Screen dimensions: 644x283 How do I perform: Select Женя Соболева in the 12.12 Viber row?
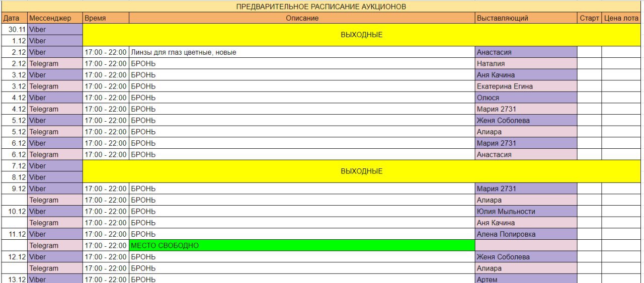[526, 257]
